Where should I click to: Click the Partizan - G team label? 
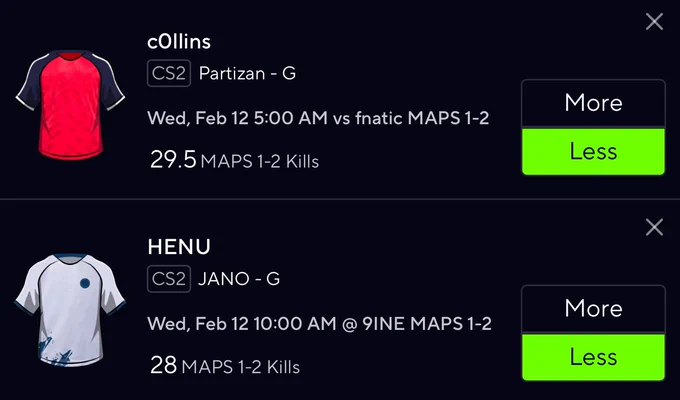(247, 73)
